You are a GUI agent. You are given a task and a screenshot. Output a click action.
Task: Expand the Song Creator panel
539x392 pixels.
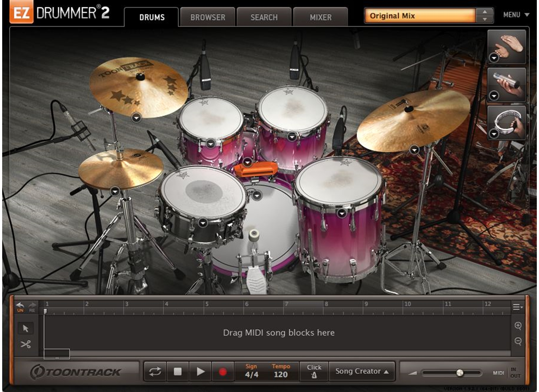(362, 371)
